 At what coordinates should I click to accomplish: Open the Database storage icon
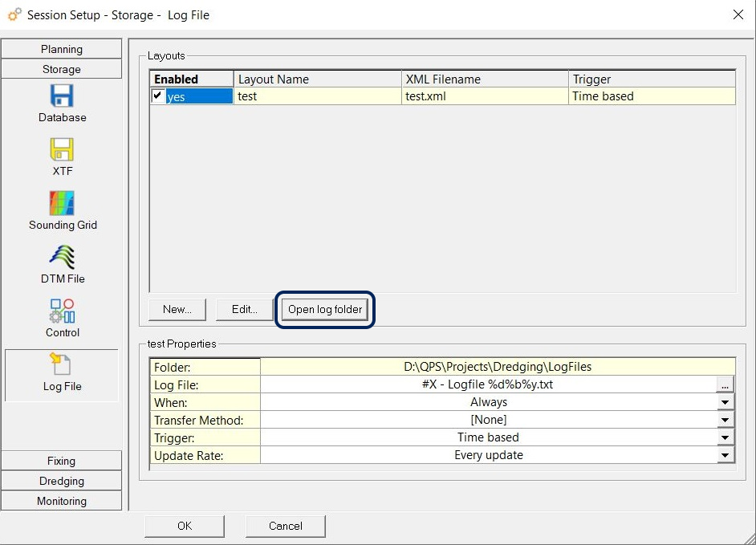62,98
